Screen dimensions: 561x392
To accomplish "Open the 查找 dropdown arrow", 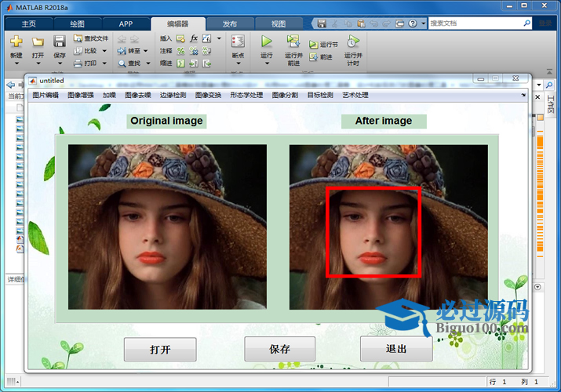I will click(x=148, y=64).
